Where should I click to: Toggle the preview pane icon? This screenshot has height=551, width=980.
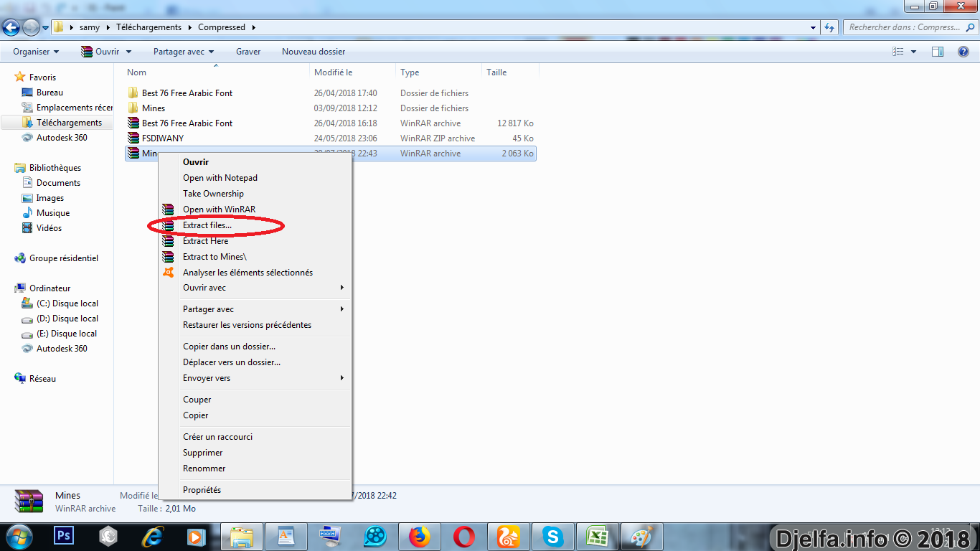pyautogui.click(x=938, y=52)
